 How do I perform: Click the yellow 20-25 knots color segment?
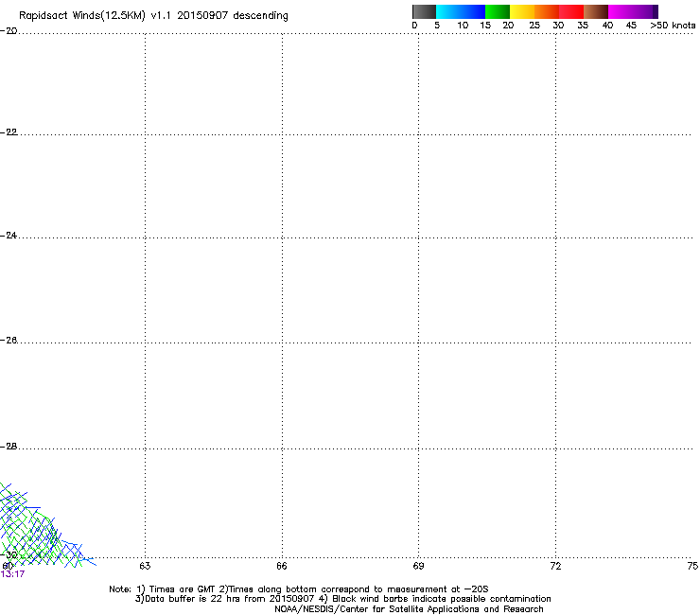[x=522, y=11]
